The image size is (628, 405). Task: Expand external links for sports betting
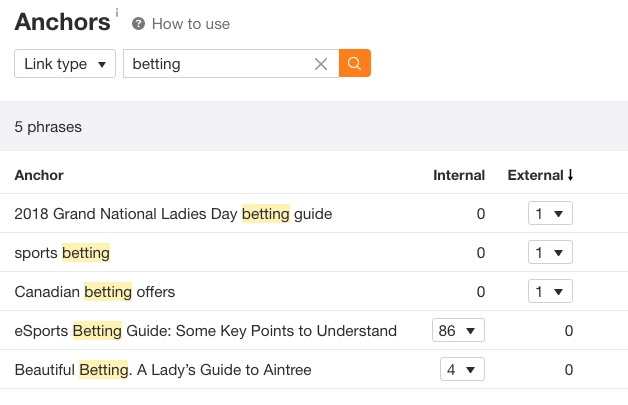[550, 252]
